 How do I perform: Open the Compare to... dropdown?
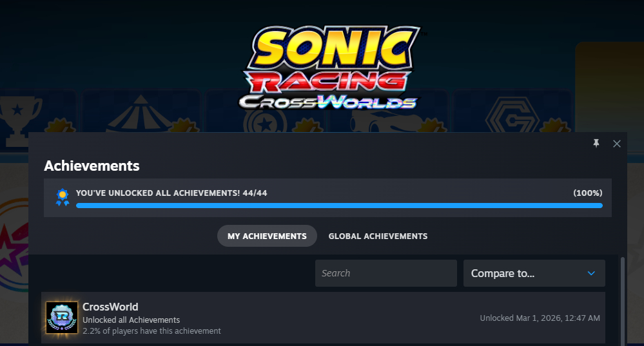click(x=534, y=273)
